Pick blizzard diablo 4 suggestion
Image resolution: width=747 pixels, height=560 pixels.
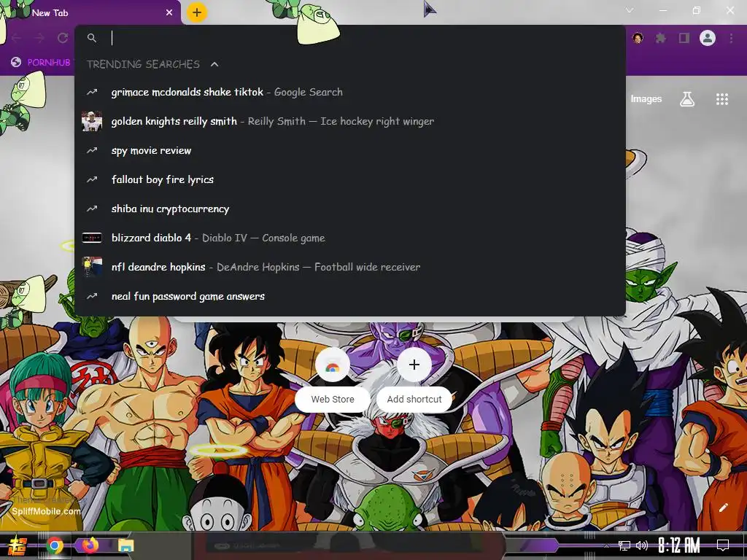click(x=350, y=238)
